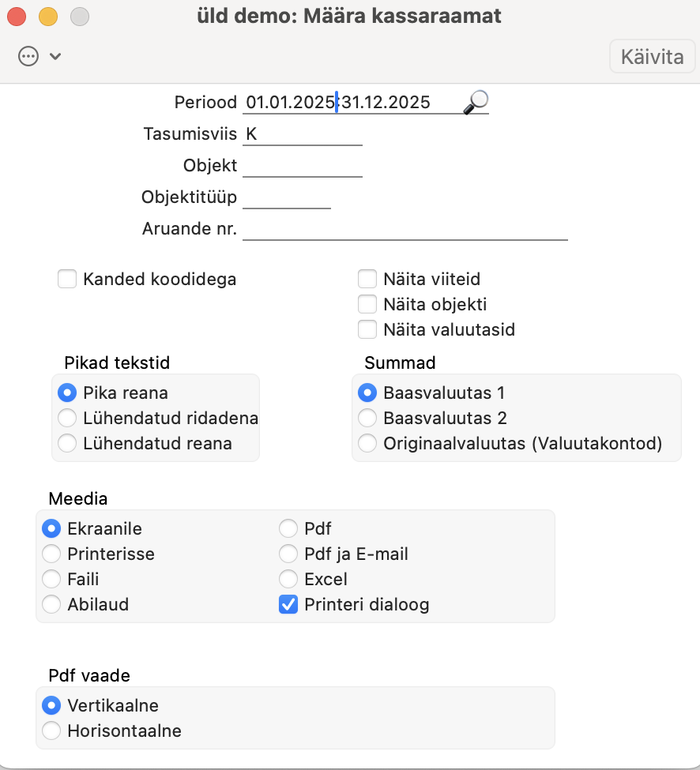Select Printerisse media option
The width and height of the screenshot is (700, 770).
(51, 554)
